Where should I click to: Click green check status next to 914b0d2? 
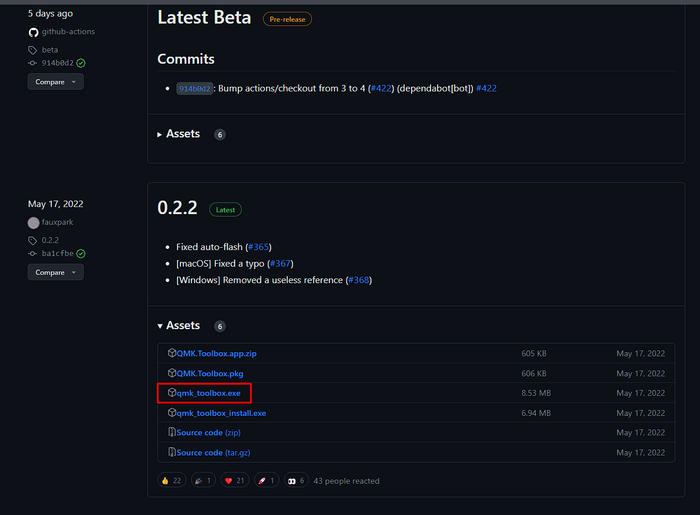click(x=81, y=63)
